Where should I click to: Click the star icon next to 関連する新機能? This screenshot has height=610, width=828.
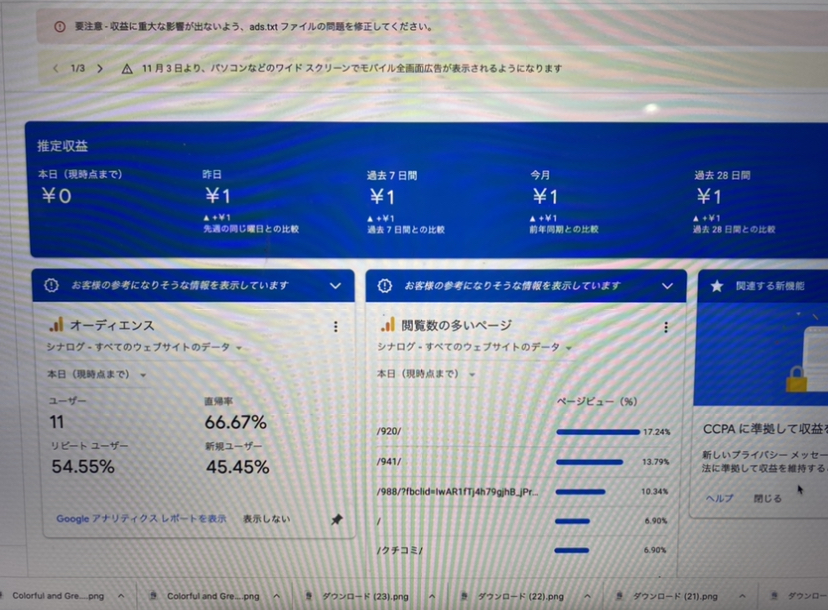(716, 286)
